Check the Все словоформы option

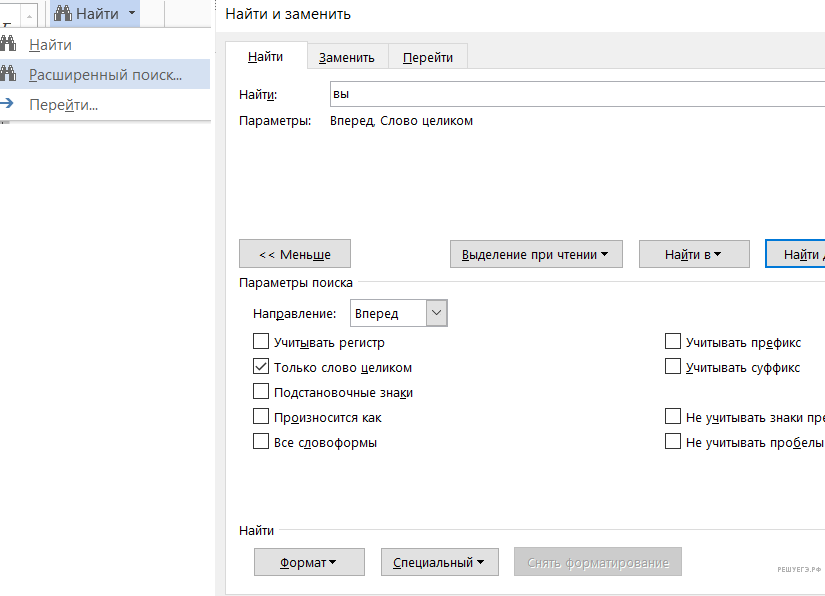point(261,442)
